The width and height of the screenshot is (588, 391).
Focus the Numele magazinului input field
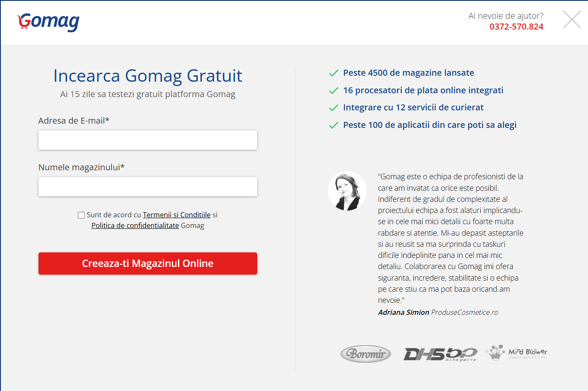(148, 187)
